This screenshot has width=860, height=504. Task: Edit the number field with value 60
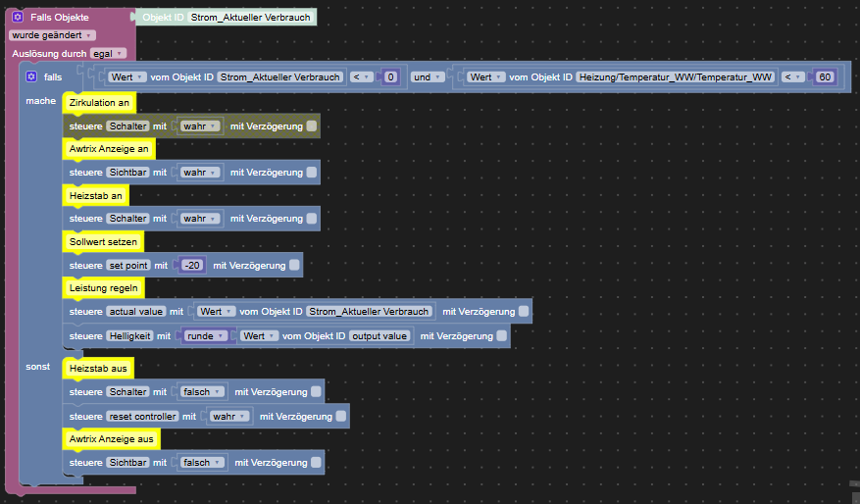click(825, 76)
